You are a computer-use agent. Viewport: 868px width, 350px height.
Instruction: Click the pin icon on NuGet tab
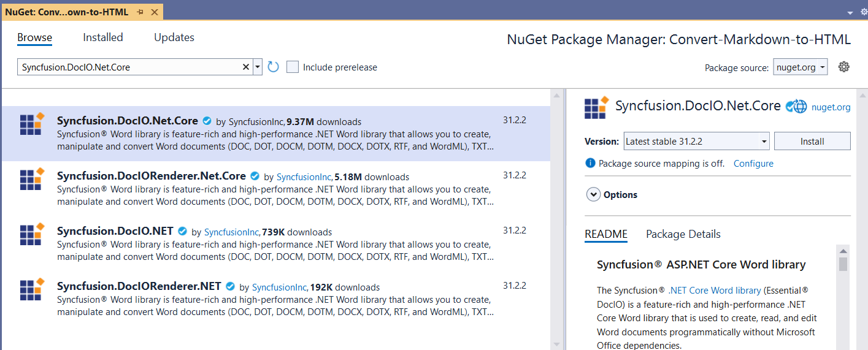tap(140, 12)
